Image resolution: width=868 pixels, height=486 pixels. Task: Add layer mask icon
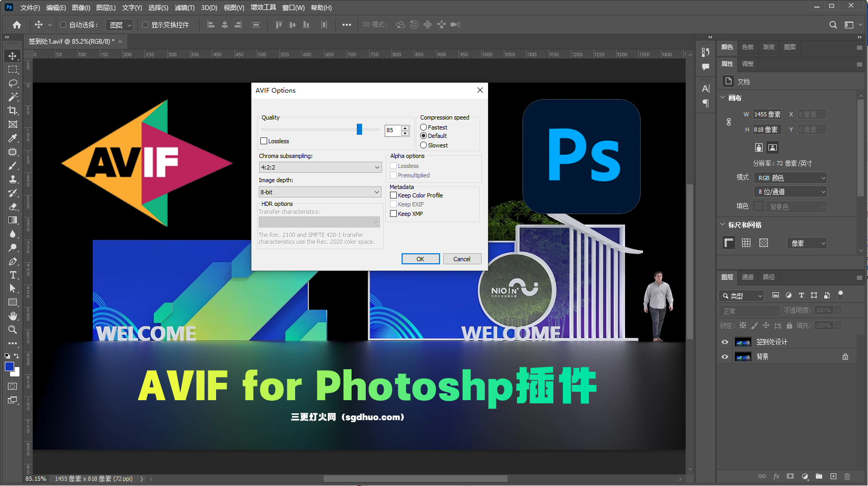click(790, 477)
